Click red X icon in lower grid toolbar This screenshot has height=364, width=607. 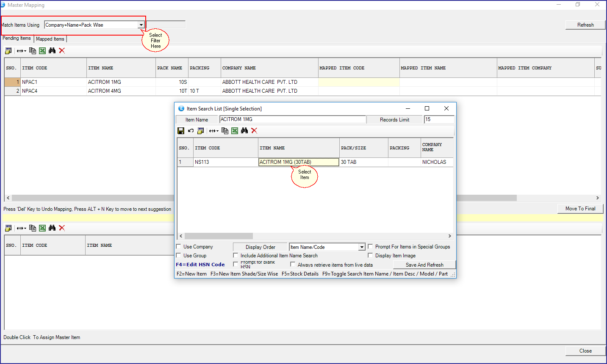pos(62,228)
